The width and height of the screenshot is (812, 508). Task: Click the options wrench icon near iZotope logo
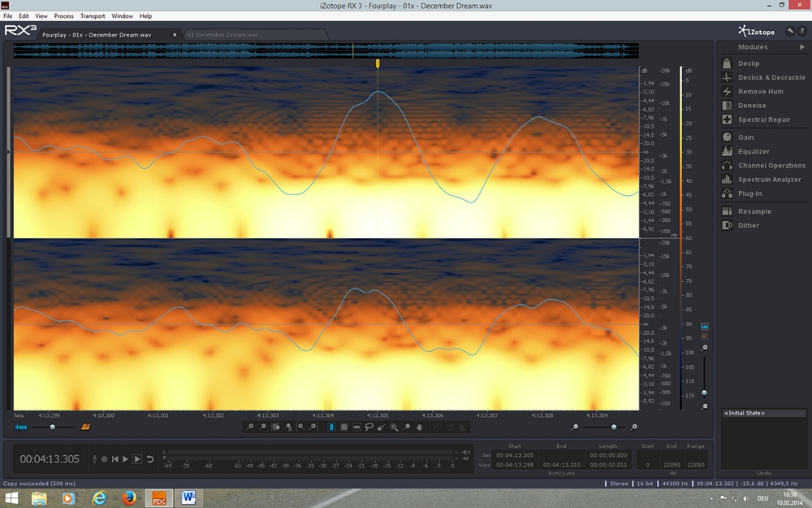click(x=790, y=31)
